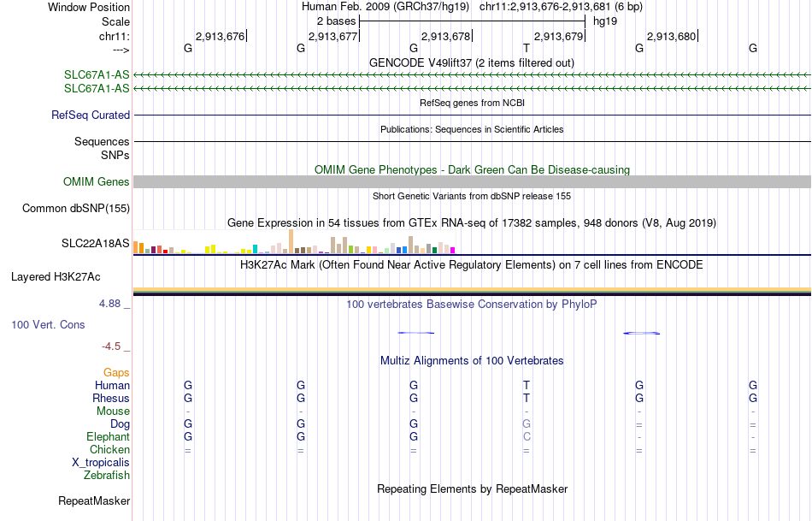Click the Human species label

tap(112, 385)
